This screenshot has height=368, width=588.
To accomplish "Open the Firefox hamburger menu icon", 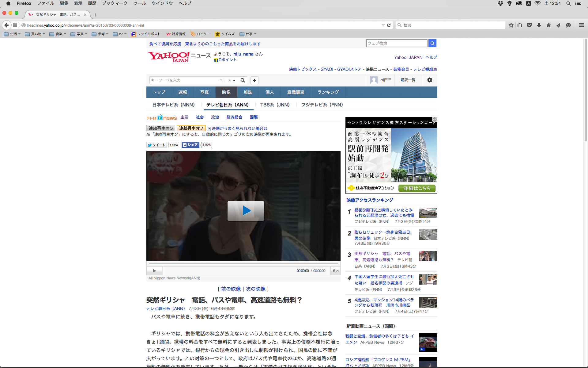I will pyautogui.click(x=581, y=25).
